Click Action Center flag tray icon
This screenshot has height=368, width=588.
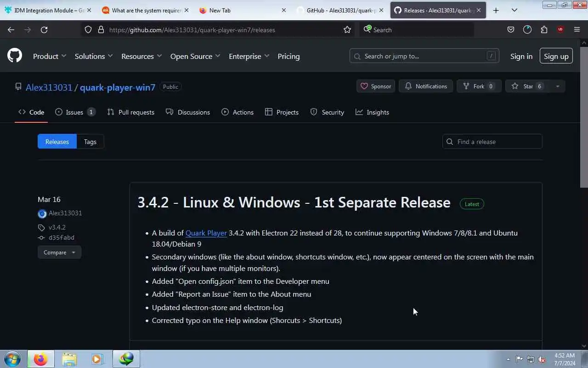tap(519, 359)
